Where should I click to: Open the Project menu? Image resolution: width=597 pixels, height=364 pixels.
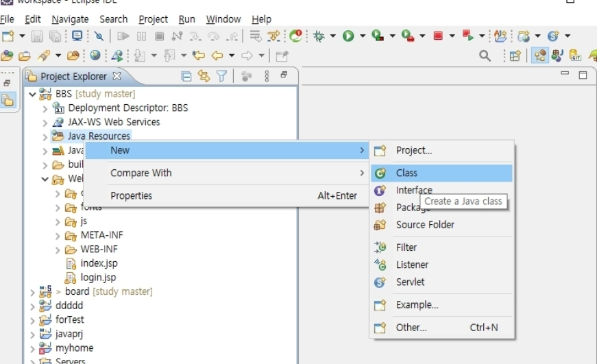(153, 19)
